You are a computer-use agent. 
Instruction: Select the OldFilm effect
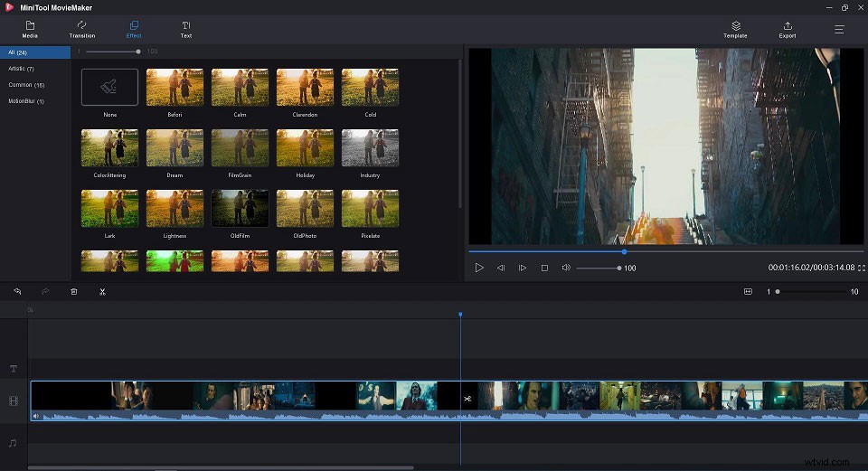pos(240,209)
